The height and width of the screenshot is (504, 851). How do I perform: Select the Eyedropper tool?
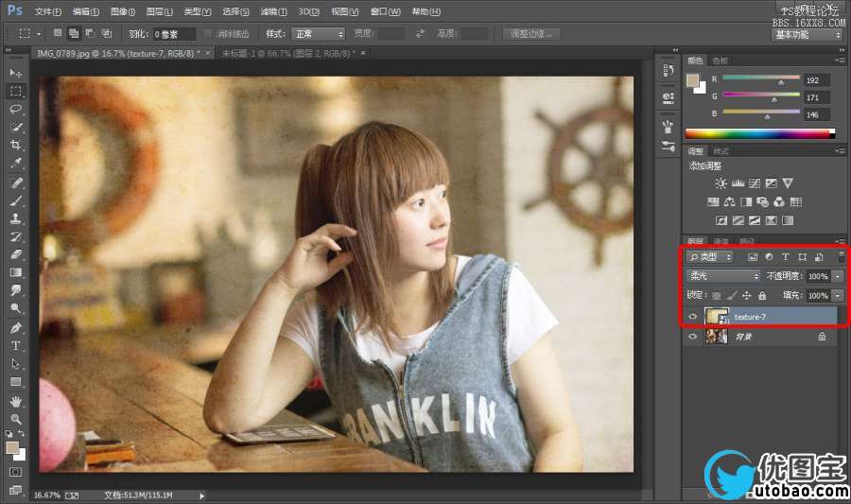point(16,164)
